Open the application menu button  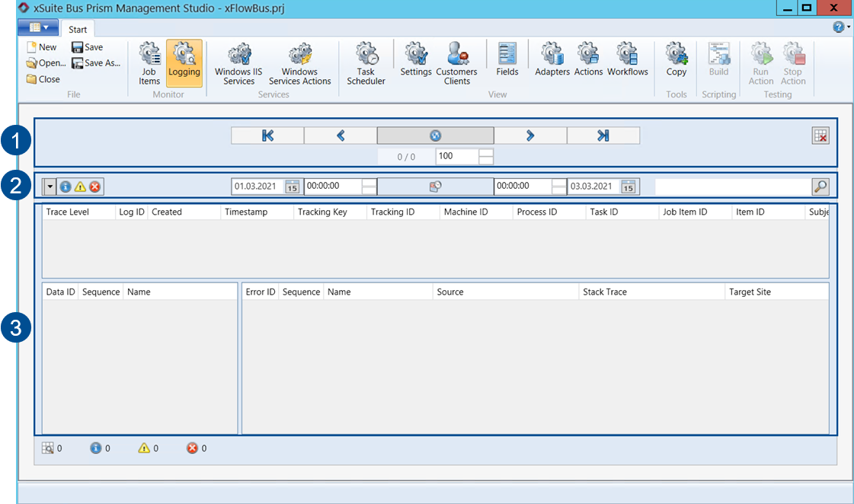pos(37,27)
